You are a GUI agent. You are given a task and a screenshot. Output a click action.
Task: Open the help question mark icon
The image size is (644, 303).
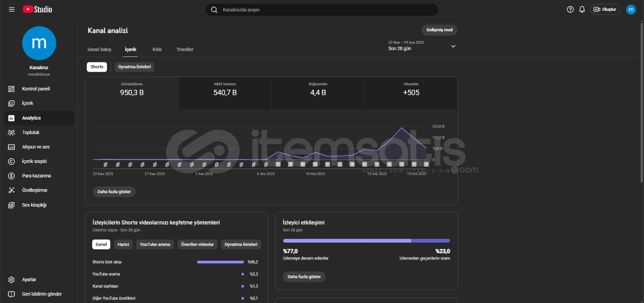[570, 10]
